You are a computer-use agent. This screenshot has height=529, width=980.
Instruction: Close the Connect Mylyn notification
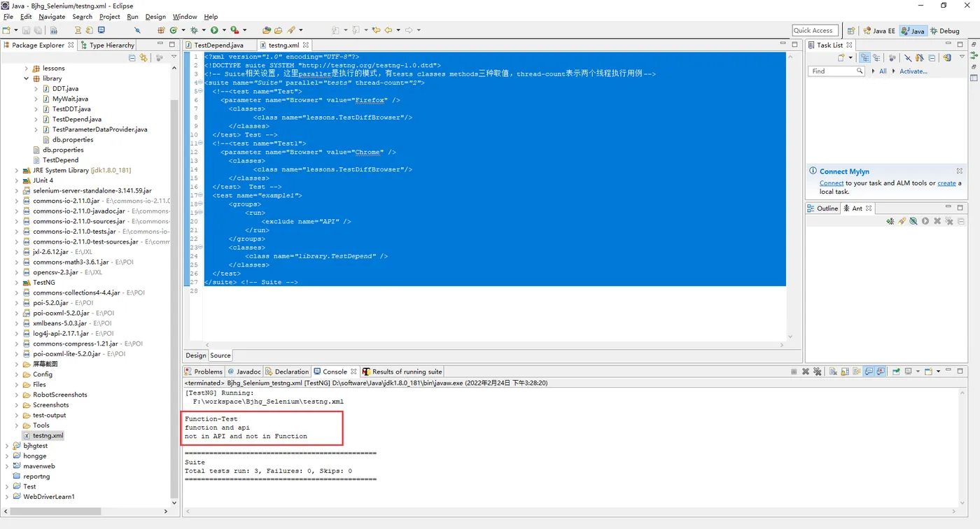[960, 171]
